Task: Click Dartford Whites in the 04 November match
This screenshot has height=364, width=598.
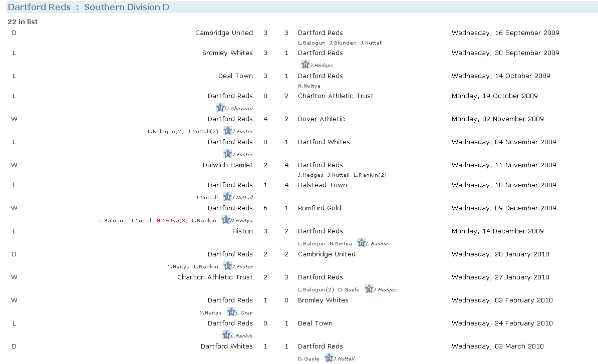Action: 324,142
